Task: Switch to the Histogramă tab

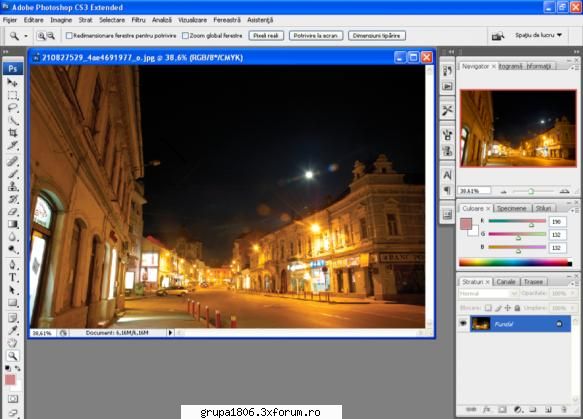Action: click(510, 66)
